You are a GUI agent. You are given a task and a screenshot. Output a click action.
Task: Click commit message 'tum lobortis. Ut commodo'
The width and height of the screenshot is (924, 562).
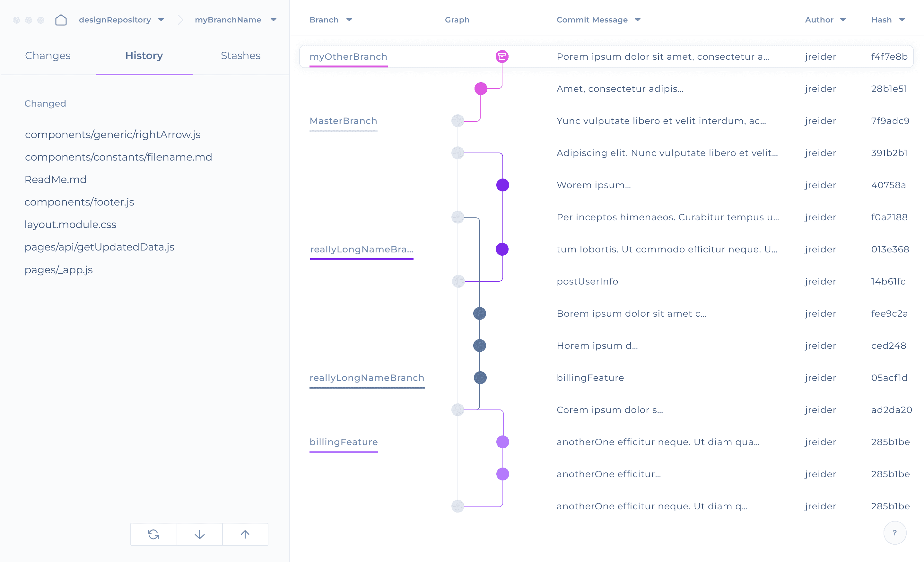[x=667, y=249]
